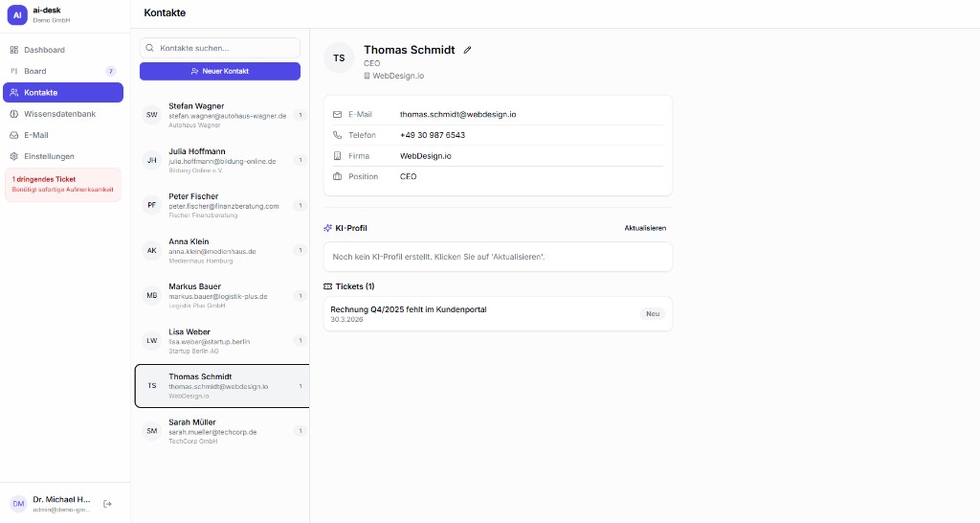Click the AI logo icon of ai-desk
The image size is (980, 523).
[x=17, y=14]
